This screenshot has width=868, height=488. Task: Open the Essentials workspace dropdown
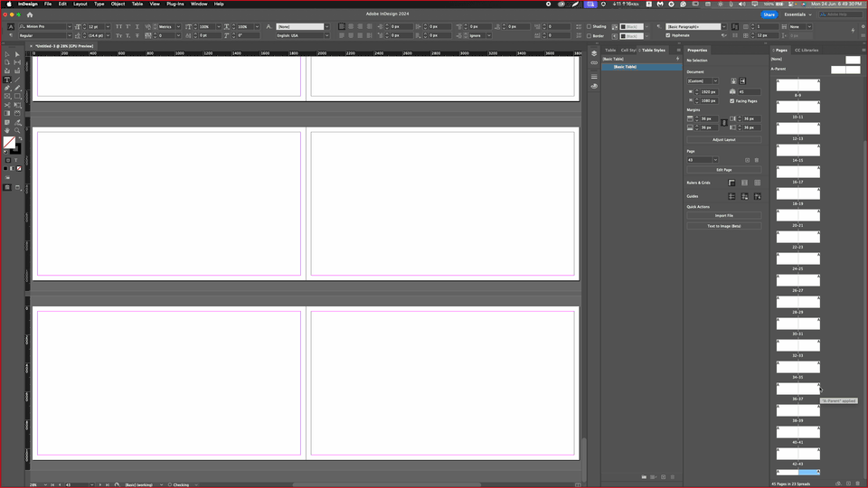click(x=797, y=15)
